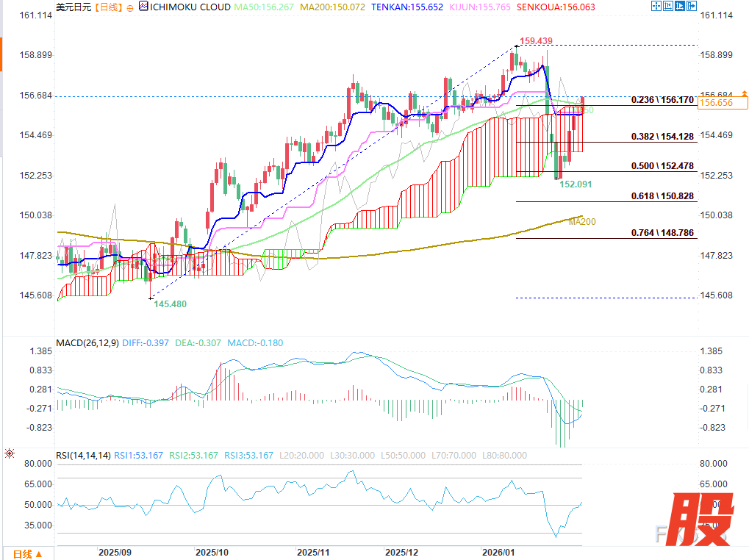The width and height of the screenshot is (749, 560).
Task: Click the circled plus icon beside 日线 title
Action: point(130,7)
